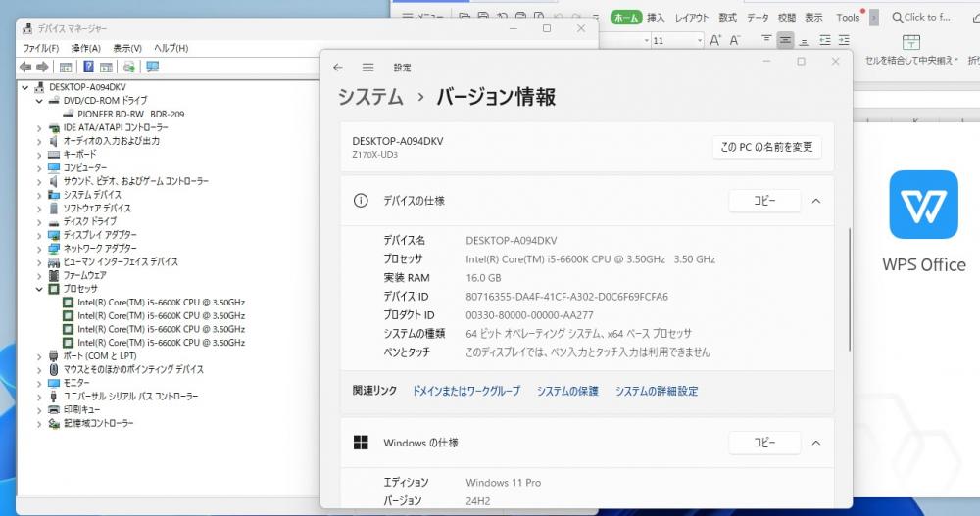The width and height of the screenshot is (980, 516).
Task: Open ファイル(F) menu in Device Manager
Action: 40,48
